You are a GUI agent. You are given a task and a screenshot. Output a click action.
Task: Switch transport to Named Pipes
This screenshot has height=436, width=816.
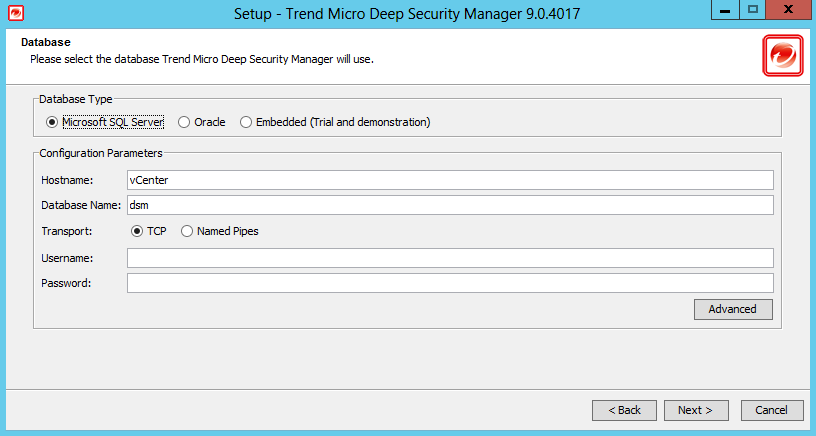187,231
